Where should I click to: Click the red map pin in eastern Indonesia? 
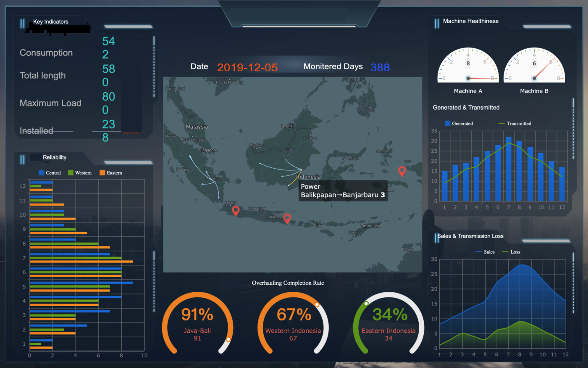click(x=402, y=171)
